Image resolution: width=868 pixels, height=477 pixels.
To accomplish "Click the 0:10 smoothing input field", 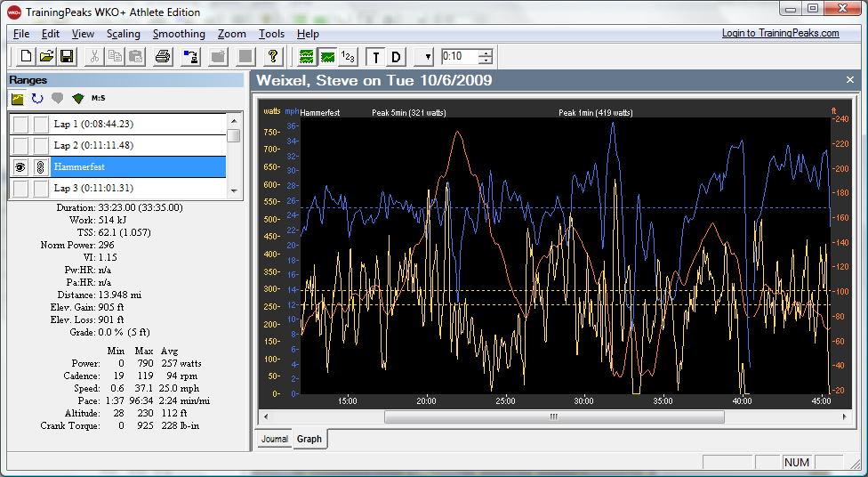I will tap(460, 56).
